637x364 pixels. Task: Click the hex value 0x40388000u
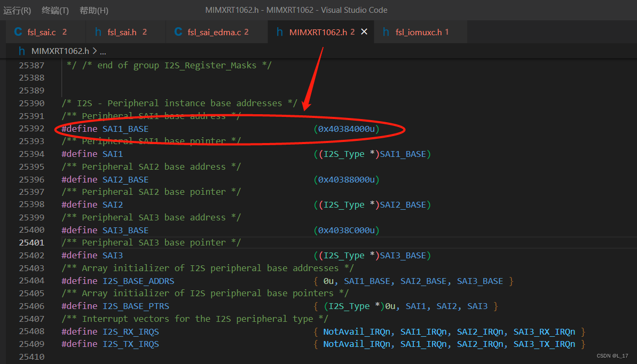[347, 179]
